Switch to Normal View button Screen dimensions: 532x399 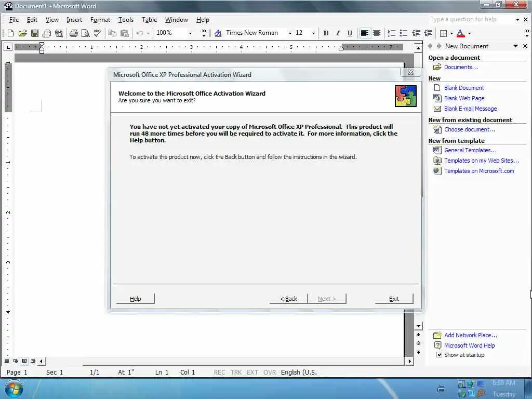7,361
